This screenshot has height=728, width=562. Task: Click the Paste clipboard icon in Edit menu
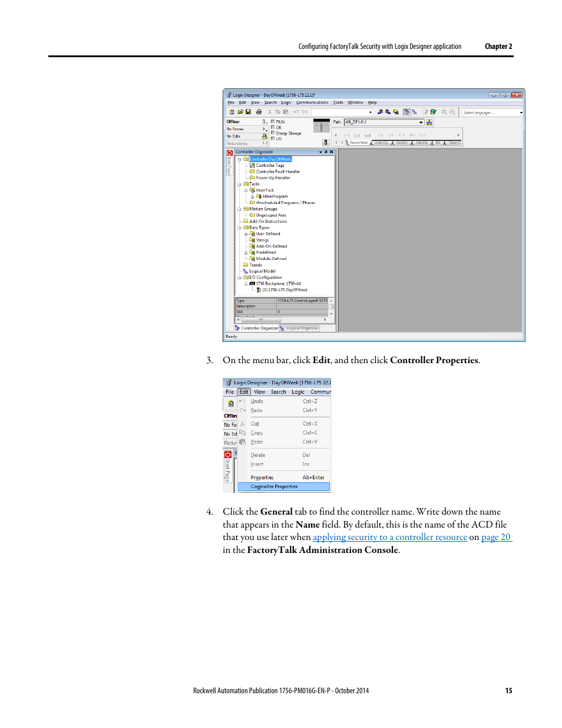tap(242, 442)
